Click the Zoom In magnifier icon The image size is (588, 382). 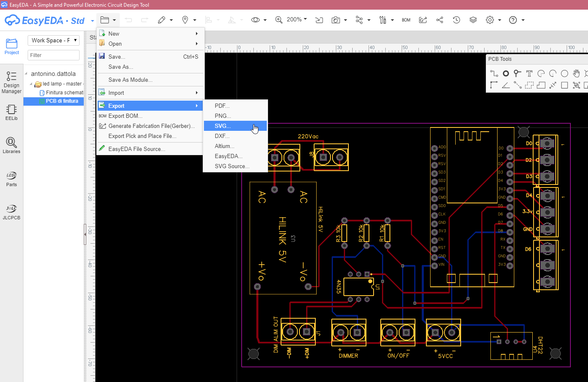pyautogui.click(x=279, y=20)
